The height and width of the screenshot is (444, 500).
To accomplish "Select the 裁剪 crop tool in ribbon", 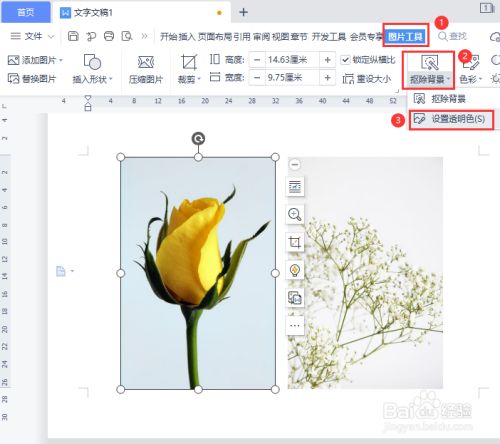I will (189, 69).
